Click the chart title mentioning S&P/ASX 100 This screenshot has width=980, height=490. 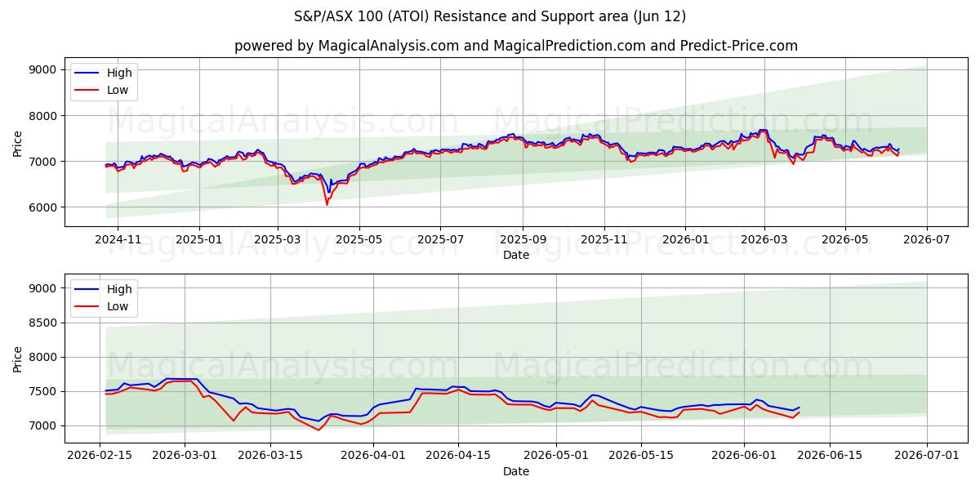pos(490,16)
